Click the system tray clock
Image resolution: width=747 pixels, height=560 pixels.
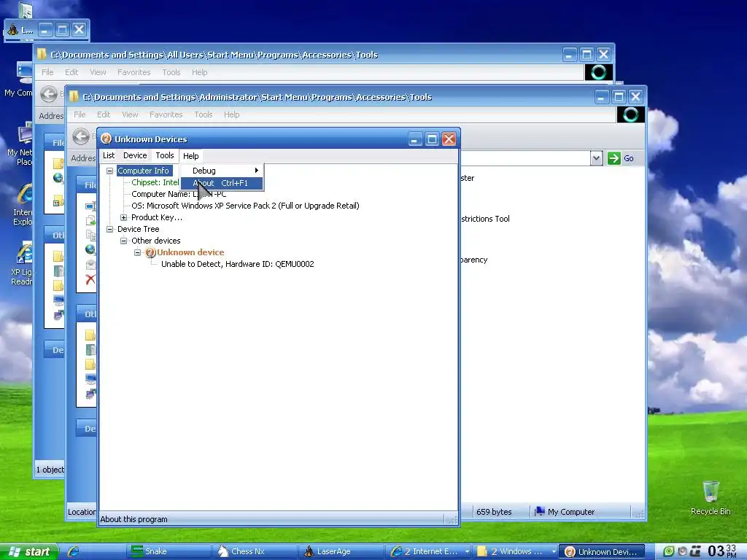coord(721,551)
